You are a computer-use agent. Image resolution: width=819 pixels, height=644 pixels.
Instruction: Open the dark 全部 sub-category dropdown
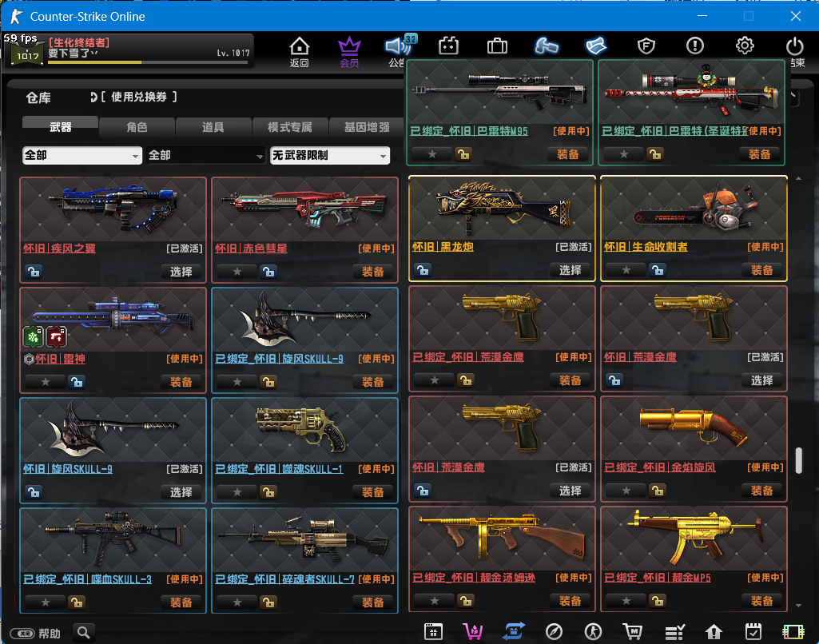click(206, 156)
